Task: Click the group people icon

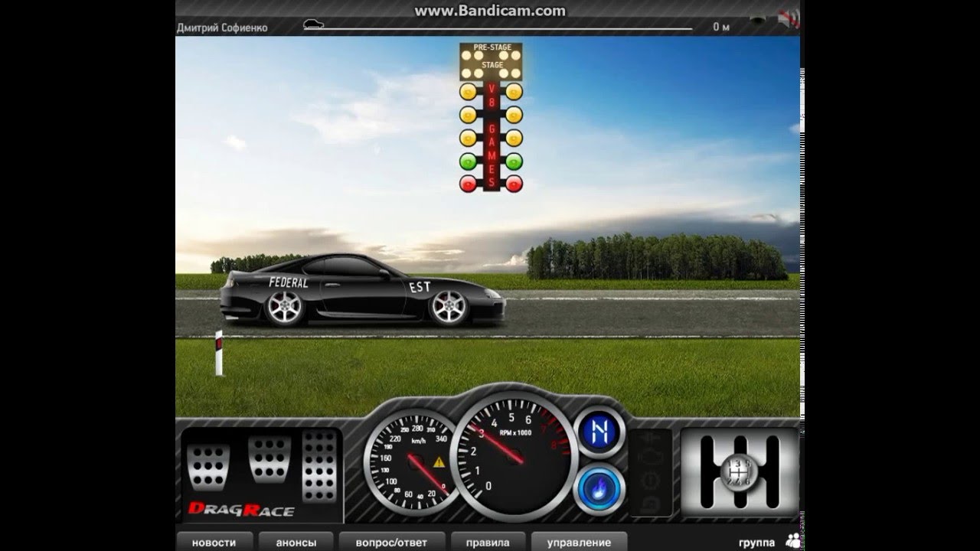Action: coord(793,542)
